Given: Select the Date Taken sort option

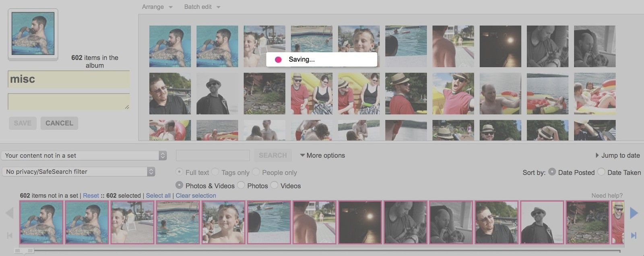Looking at the screenshot, I should tap(601, 172).
